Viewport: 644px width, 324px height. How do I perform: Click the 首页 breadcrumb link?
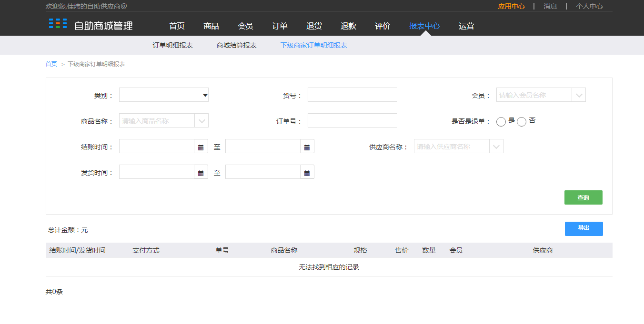(x=51, y=64)
